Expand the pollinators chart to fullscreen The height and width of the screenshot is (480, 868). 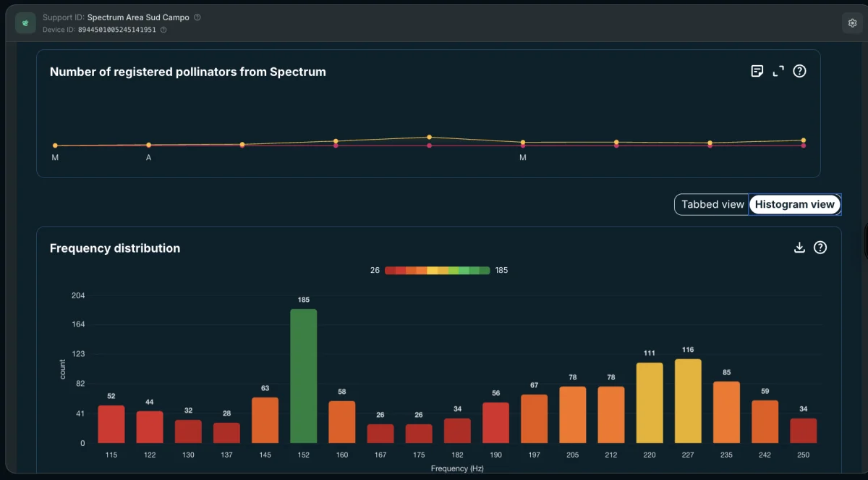[778, 71]
